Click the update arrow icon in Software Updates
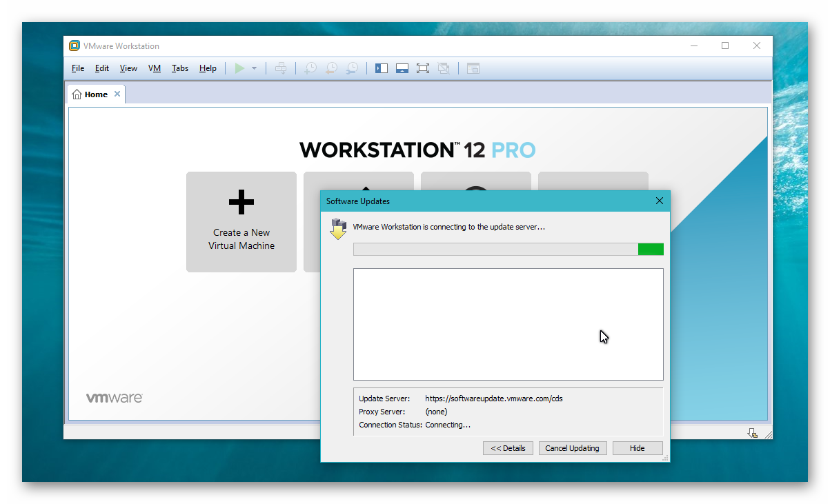This screenshot has height=504, width=830. tap(338, 228)
